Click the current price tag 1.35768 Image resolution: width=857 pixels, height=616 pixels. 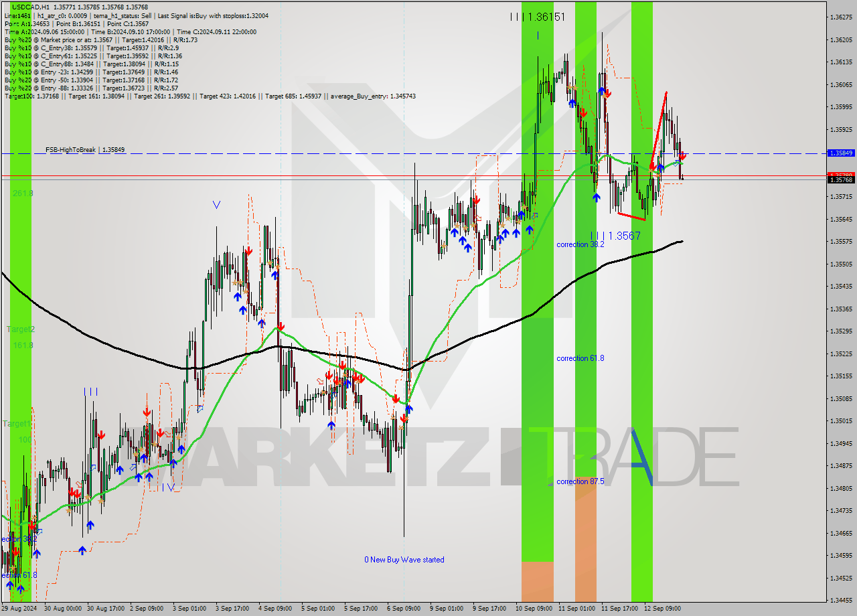click(841, 179)
